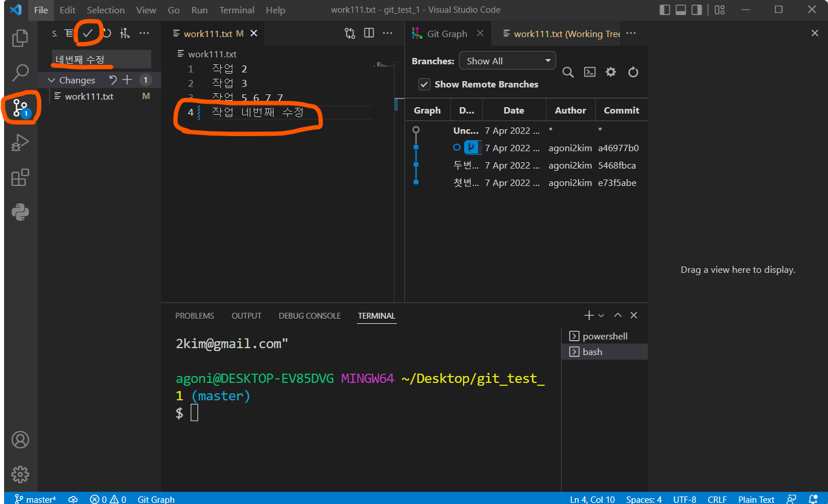Click the commit message input field
828x504 pixels.
pyautogui.click(x=101, y=59)
